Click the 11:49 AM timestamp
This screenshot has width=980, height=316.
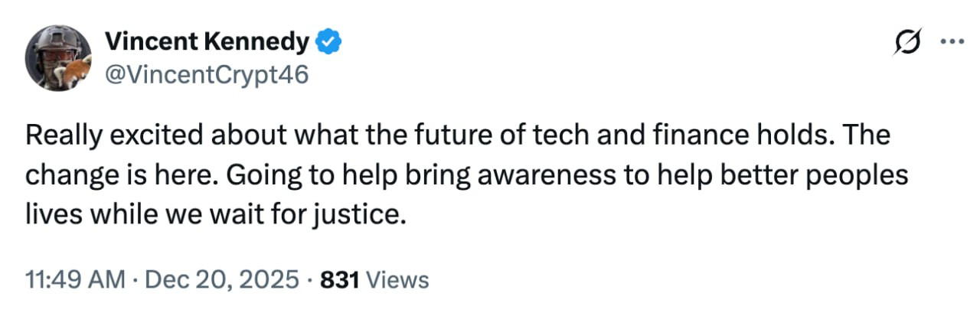tap(75, 280)
